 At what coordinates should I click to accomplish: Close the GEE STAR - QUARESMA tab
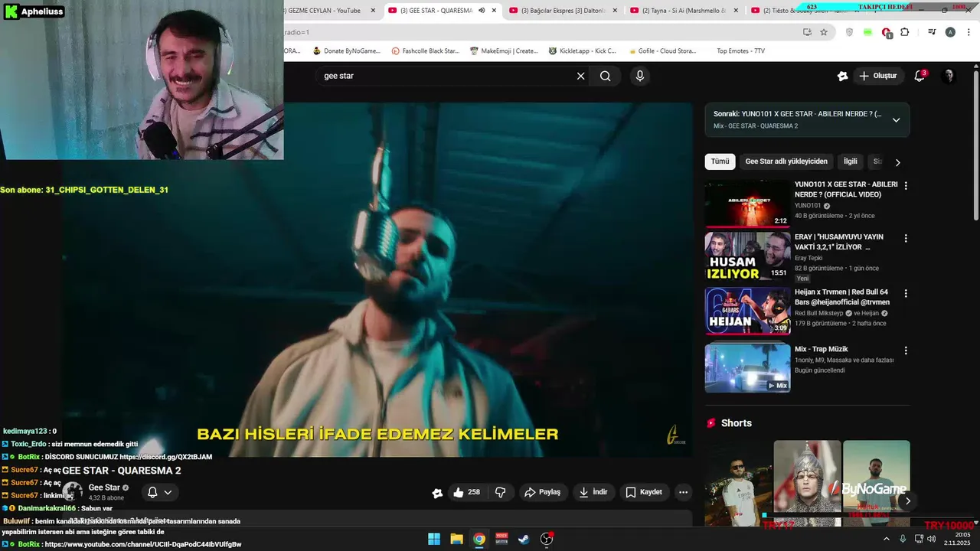(x=494, y=10)
